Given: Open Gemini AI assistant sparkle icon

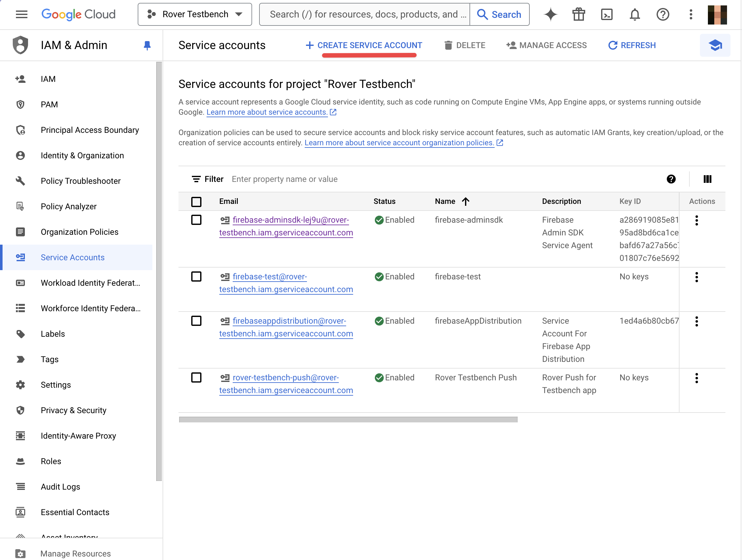Looking at the screenshot, I should [x=550, y=14].
